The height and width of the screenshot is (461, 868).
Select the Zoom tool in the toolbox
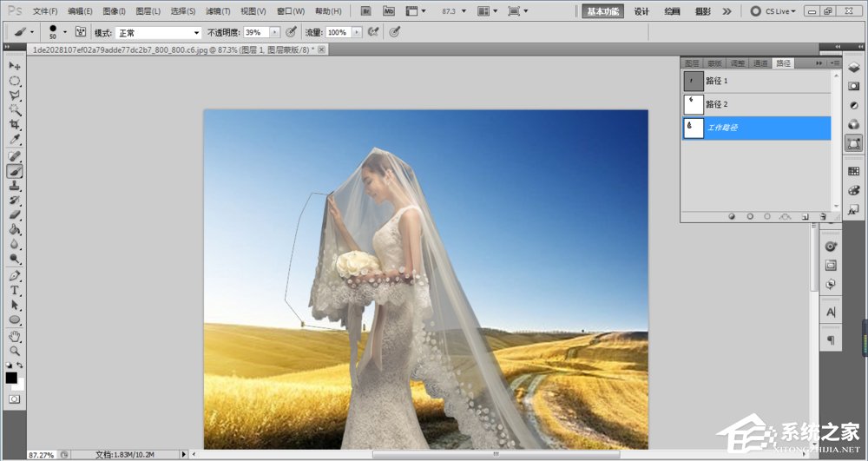(15, 351)
